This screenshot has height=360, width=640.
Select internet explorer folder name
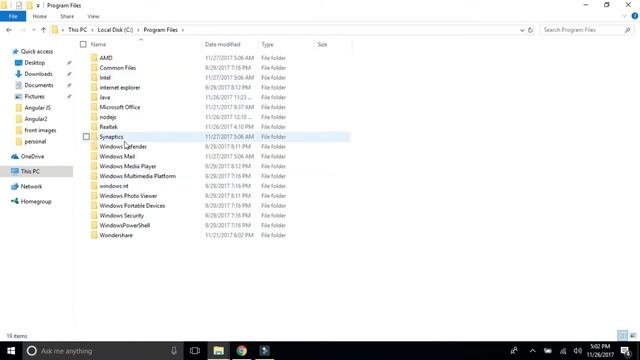(120, 87)
